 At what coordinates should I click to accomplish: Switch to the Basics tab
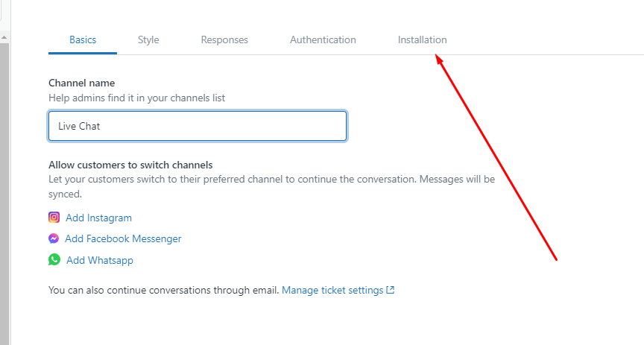tap(83, 40)
